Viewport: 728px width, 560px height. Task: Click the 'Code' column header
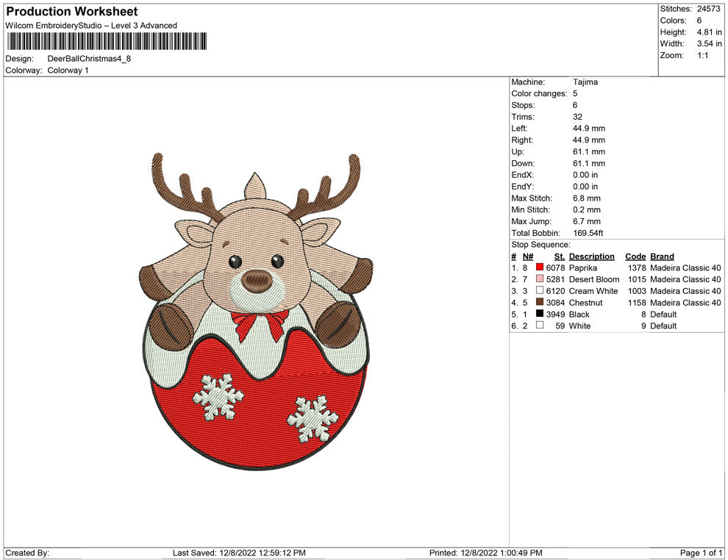pos(635,256)
